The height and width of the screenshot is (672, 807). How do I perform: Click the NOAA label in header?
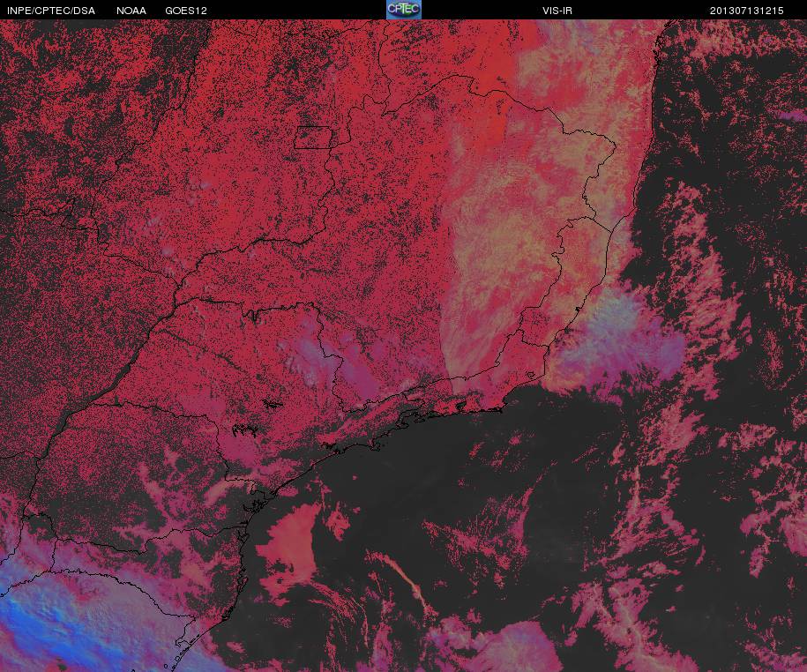click(131, 11)
